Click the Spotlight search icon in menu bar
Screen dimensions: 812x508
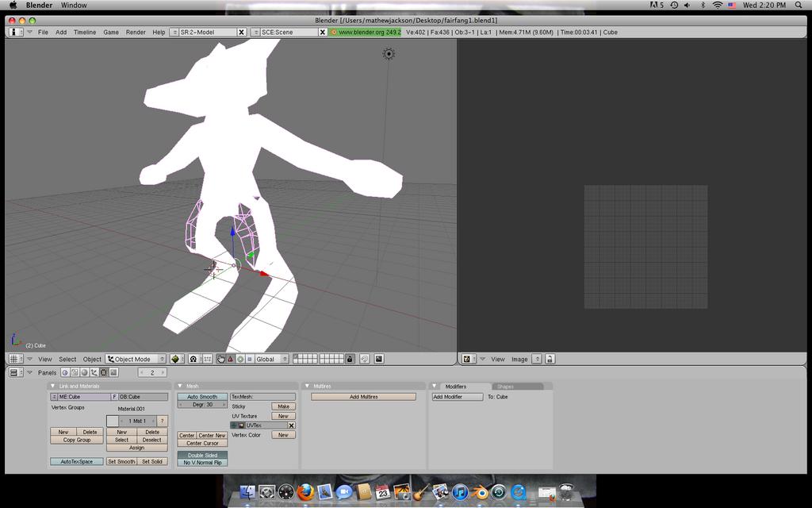(799, 6)
